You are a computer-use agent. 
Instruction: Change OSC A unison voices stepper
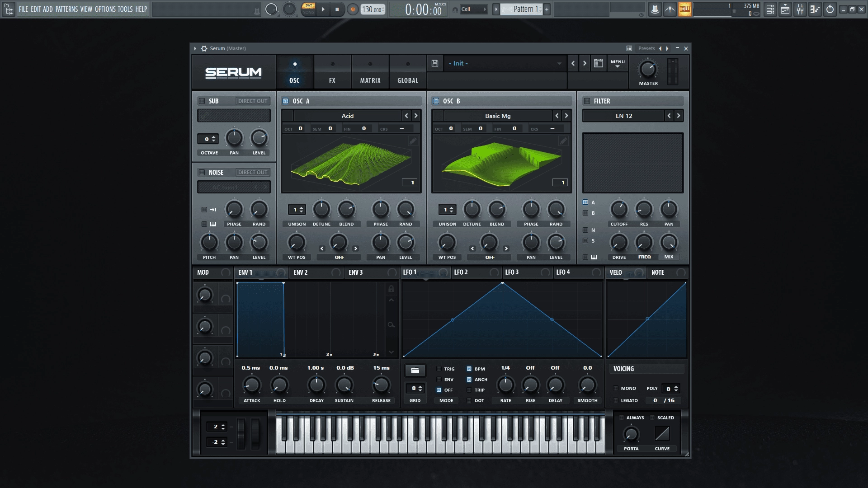[297, 210]
